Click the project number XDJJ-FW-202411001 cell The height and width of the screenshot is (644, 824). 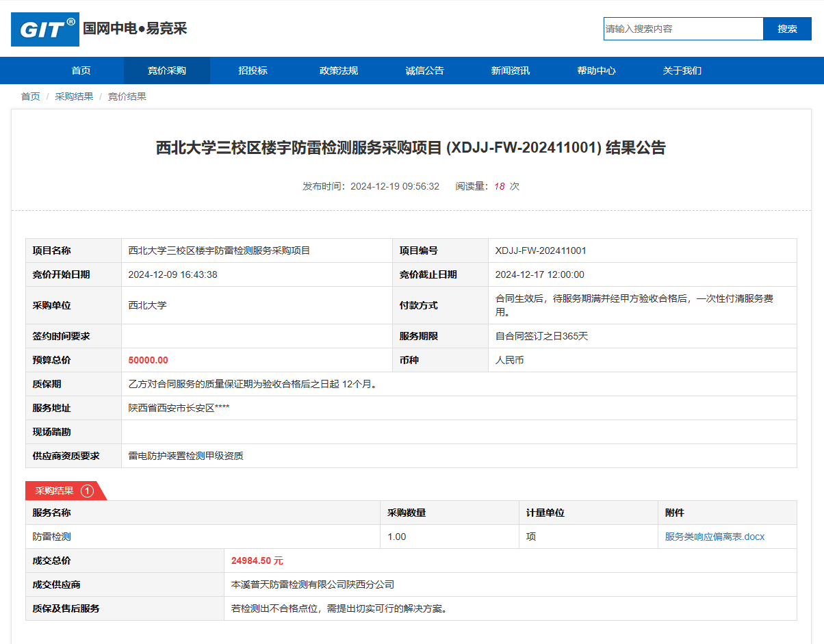[541, 250]
